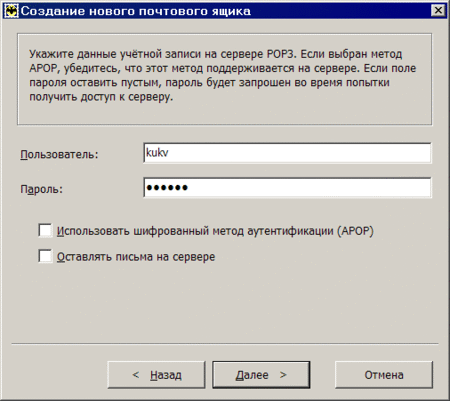Screen dimensions: 450x401
Task: Click the '<' arrow on Назад button
Action: (x=136, y=375)
